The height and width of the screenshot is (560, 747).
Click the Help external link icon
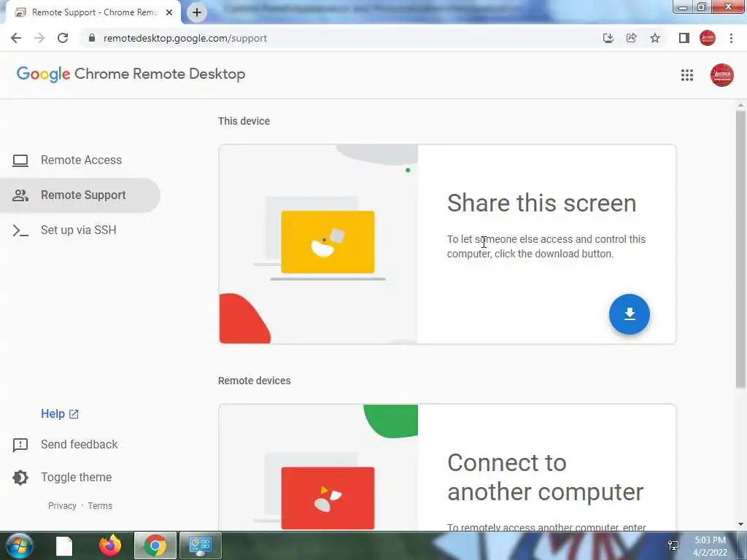[x=74, y=414]
